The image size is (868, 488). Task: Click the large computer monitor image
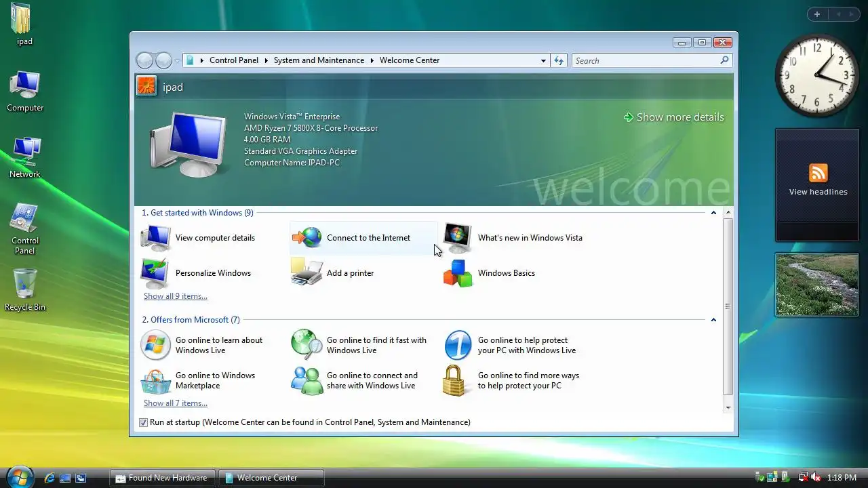[x=188, y=144]
